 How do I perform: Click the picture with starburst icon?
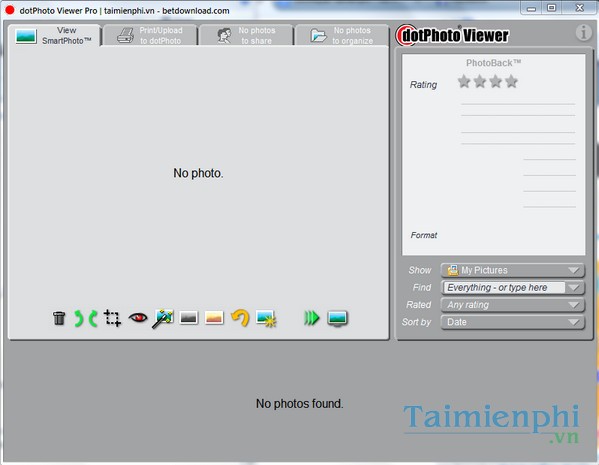(266, 318)
